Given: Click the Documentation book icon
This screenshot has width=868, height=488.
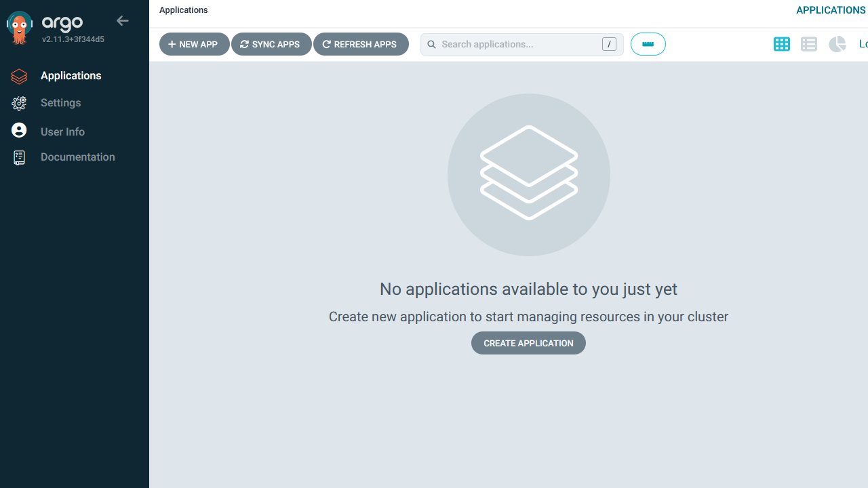Looking at the screenshot, I should click(x=19, y=158).
